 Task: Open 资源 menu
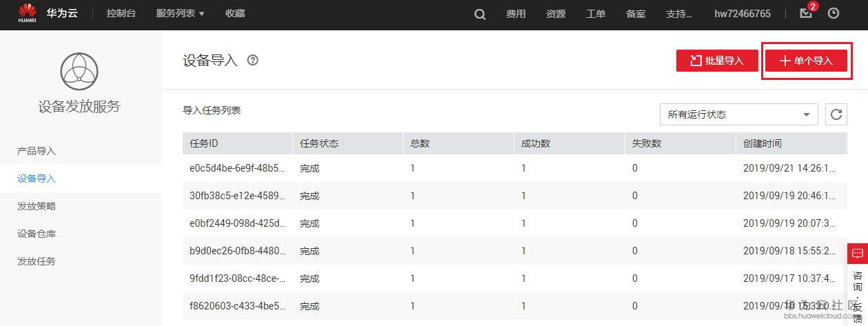coord(556,14)
